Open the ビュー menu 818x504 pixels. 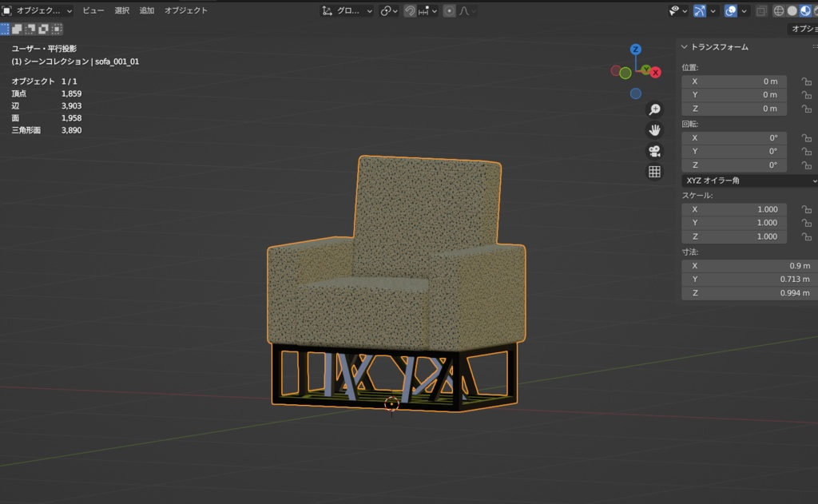pyautogui.click(x=93, y=10)
